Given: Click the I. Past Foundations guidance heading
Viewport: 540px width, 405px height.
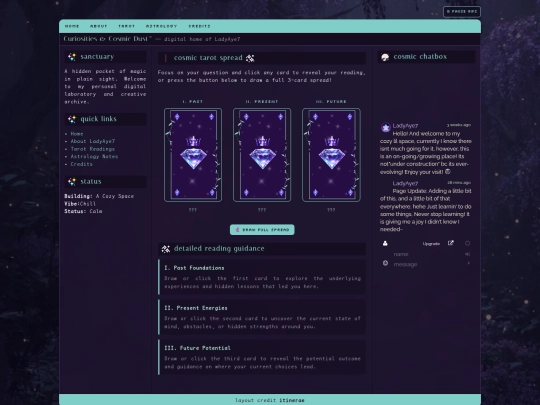Looking at the screenshot, I should pos(194,268).
